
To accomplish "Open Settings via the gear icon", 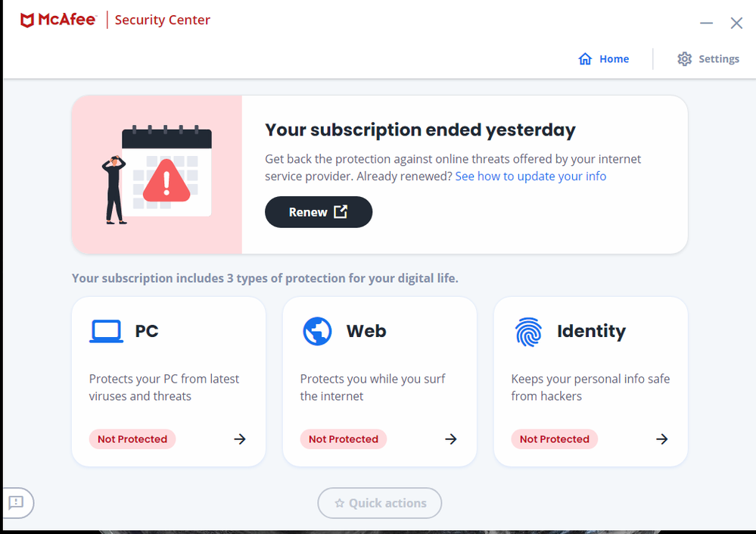I will click(x=685, y=58).
